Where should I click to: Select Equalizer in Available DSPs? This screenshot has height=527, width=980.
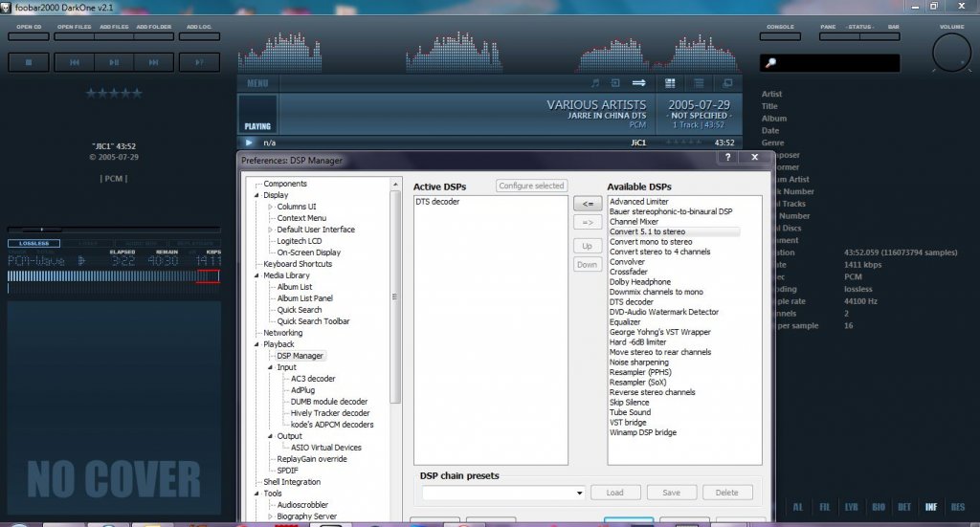pos(625,322)
